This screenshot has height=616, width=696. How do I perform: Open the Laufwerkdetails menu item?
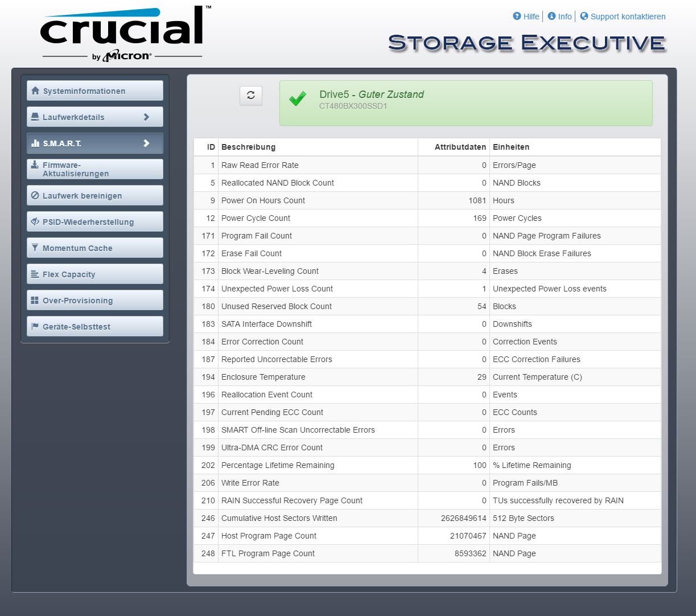click(95, 117)
